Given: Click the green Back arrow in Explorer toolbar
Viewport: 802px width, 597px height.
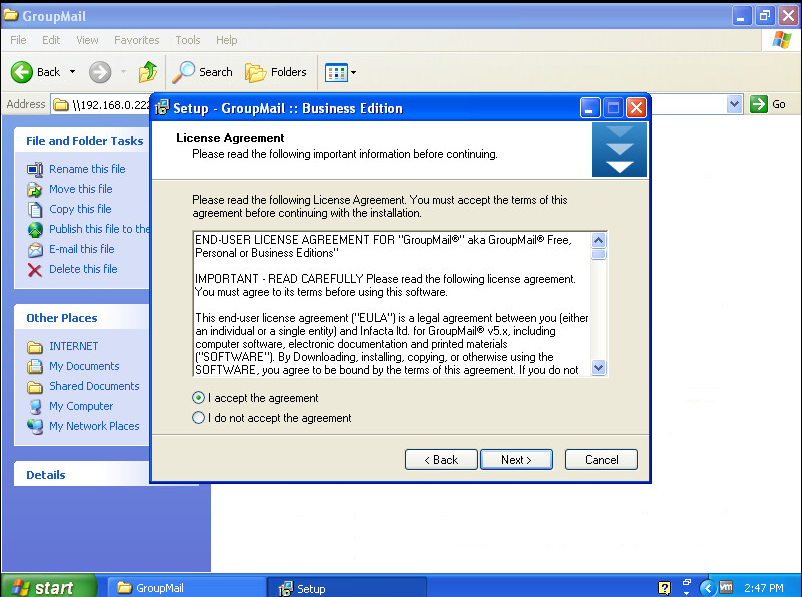Looking at the screenshot, I should pyautogui.click(x=21, y=72).
